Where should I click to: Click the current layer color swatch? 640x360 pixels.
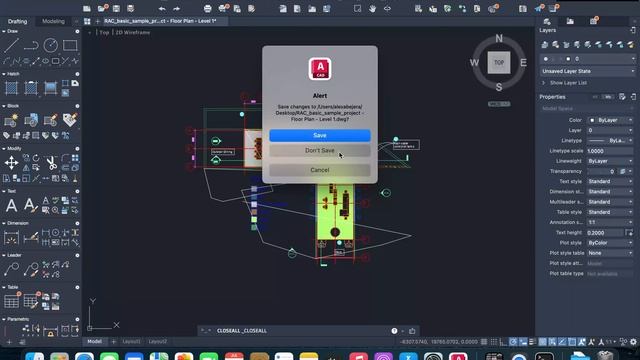pos(568,59)
